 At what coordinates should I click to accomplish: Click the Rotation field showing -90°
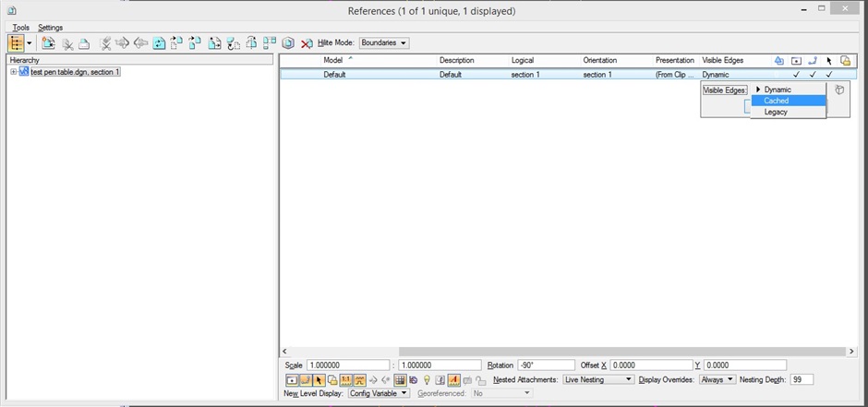coord(546,365)
